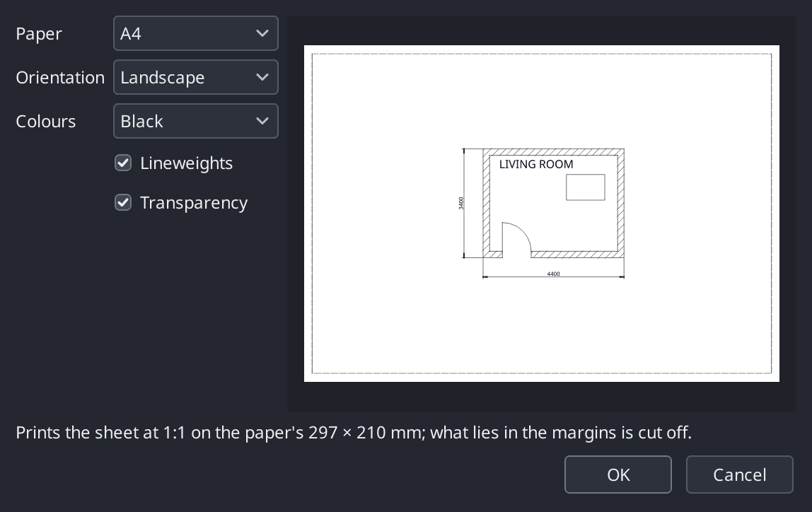Click the 1:1 print hint text
The image size is (812, 512).
[x=354, y=432]
